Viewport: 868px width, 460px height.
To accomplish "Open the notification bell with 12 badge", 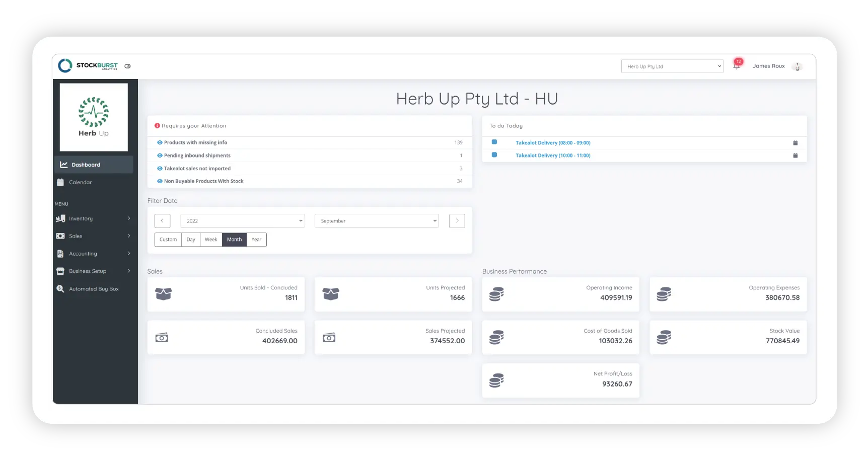I will point(737,65).
